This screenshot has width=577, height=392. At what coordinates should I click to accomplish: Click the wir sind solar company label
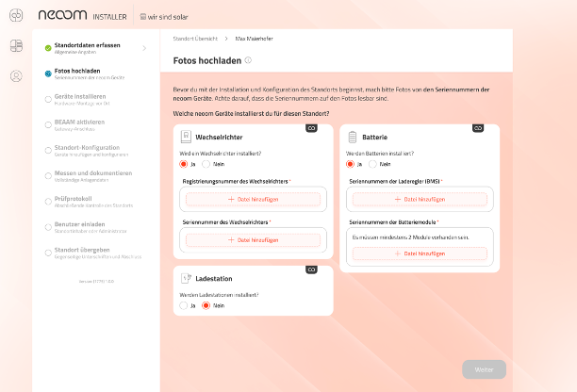[x=168, y=17]
